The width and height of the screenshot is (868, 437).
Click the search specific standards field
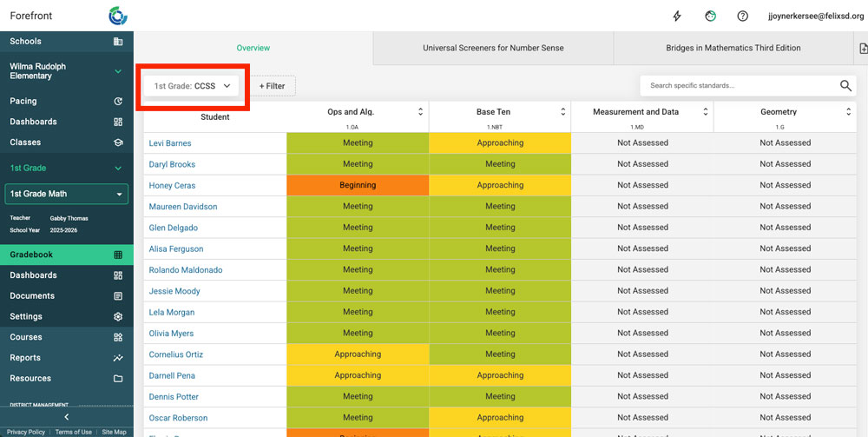tap(738, 86)
